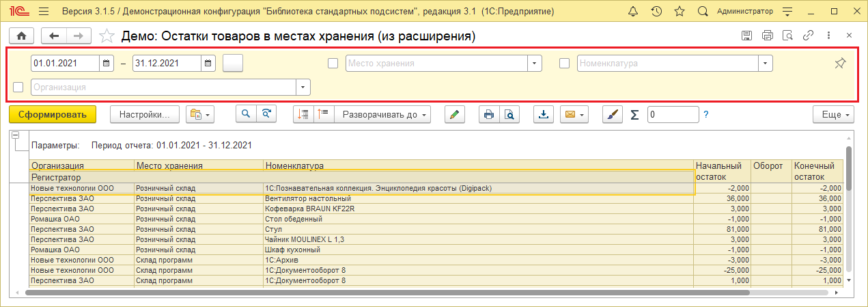This screenshot has width=868, height=307.
Task: Open email envelope dropdown arrow
Action: click(583, 115)
